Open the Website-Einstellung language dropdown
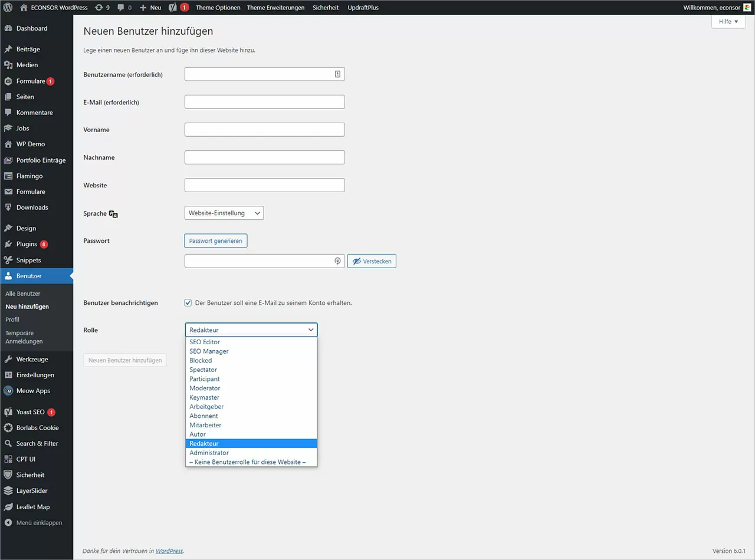 click(224, 213)
